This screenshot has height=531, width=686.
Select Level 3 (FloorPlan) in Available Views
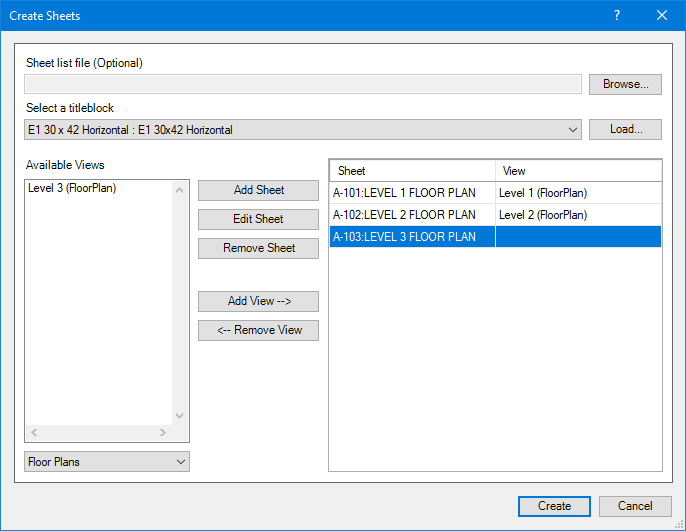[x=72, y=189]
